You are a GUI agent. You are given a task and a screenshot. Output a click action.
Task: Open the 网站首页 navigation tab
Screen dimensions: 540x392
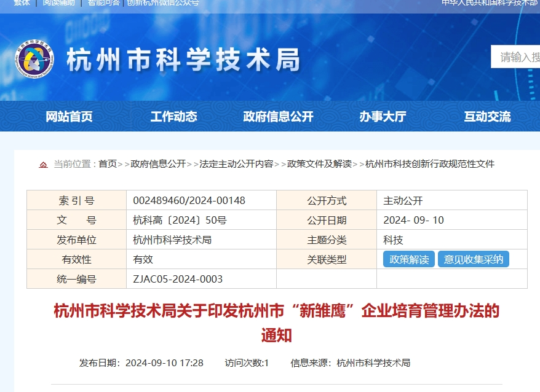[x=69, y=117]
